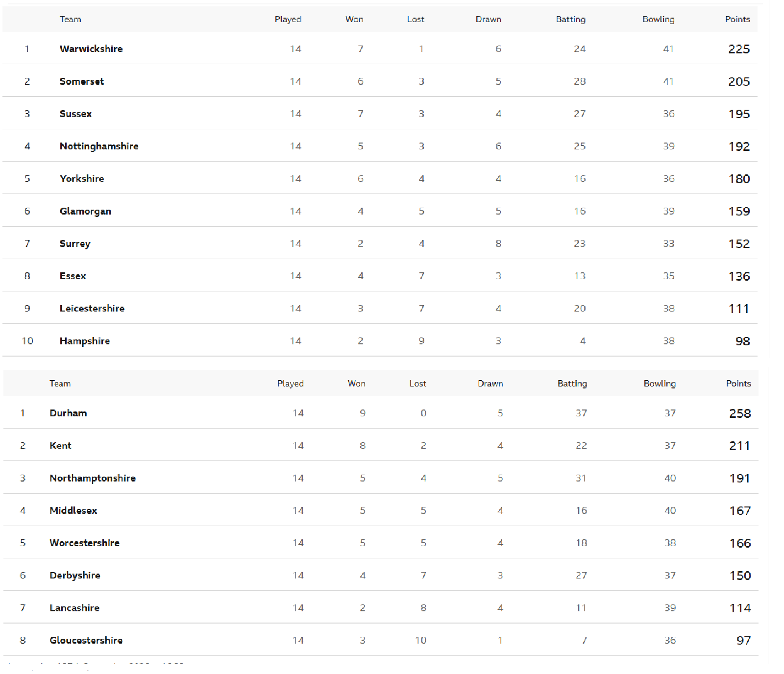Click Warwickshire's 225 points value
This screenshot has height=674, width=784.
(x=739, y=49)
